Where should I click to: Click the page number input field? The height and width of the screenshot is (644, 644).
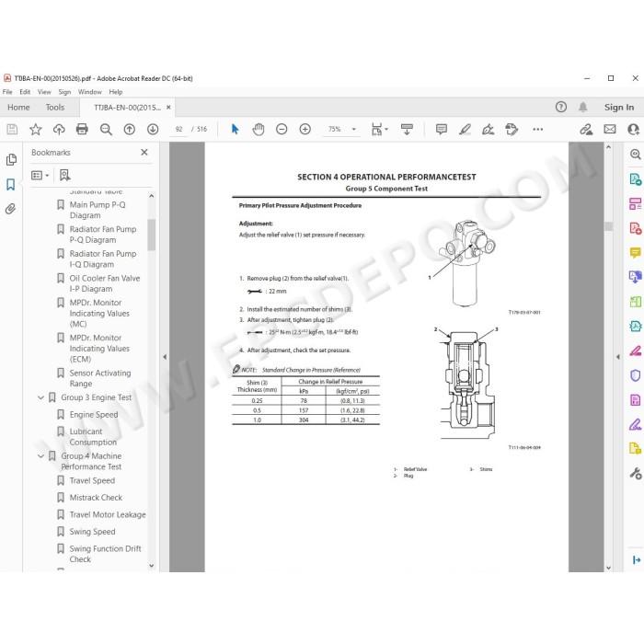(x=178, y=130)
